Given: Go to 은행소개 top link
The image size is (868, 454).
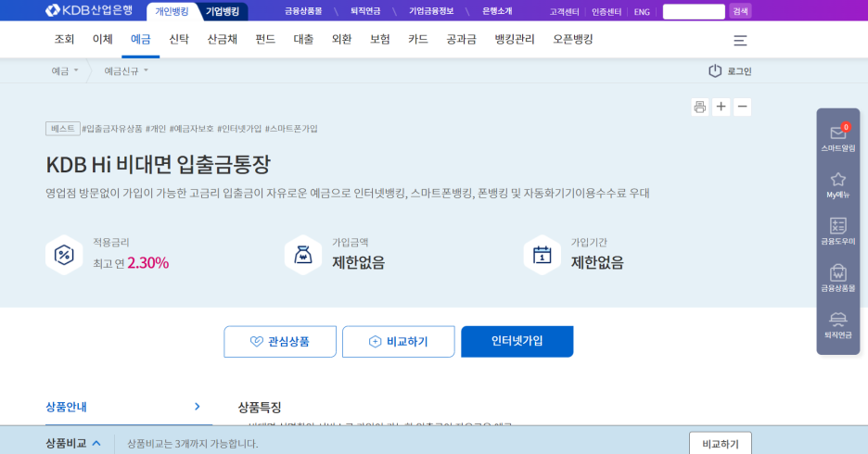Looking at the screenshot, I should click(497, 11).
